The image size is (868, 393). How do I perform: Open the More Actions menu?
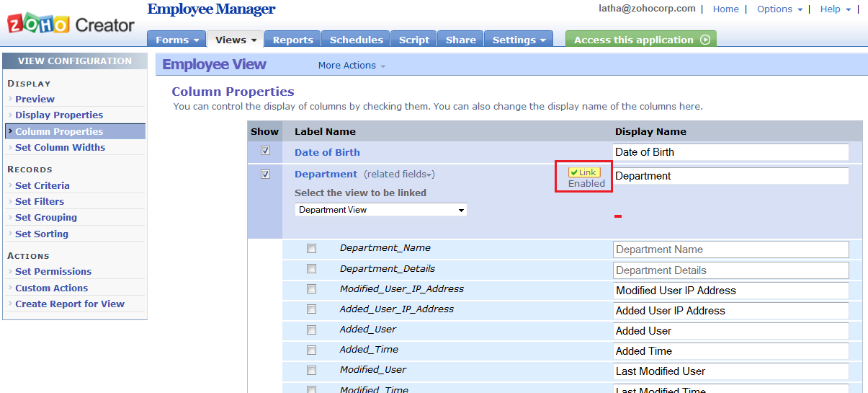coord(352,66)
